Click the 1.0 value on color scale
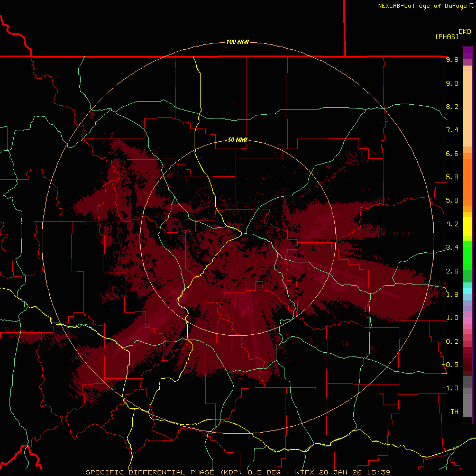The height and width of the screenshot is (476, 476). point(452,318)
